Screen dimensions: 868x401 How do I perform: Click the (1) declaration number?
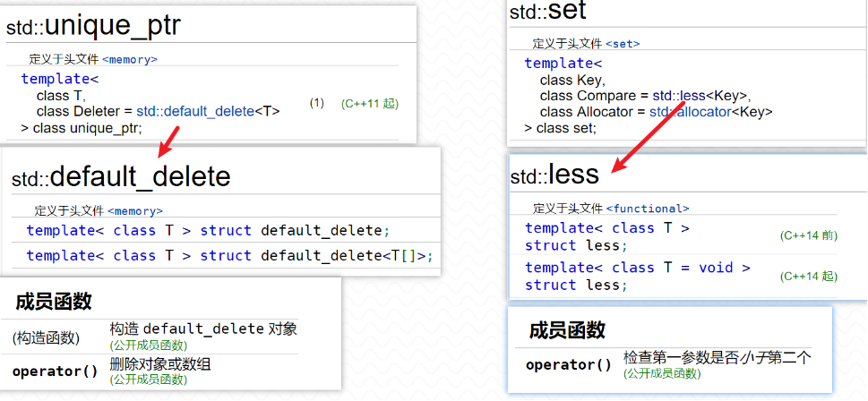coord(316,103)
